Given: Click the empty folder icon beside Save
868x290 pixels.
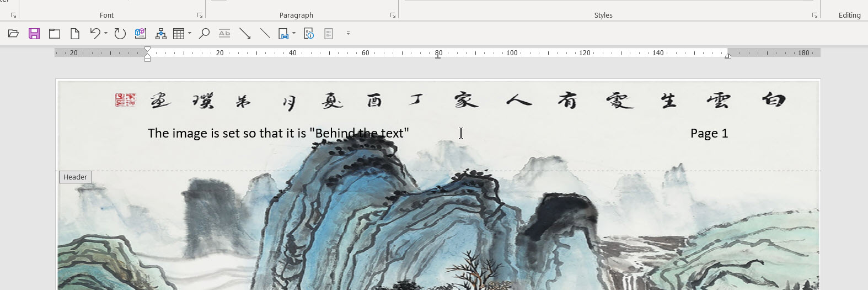Looking at the screenshot, I should [x=55, y=34].
